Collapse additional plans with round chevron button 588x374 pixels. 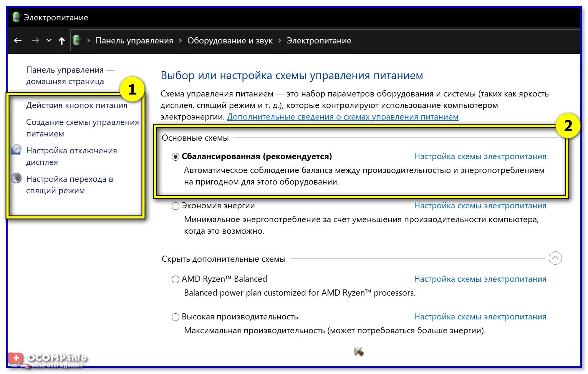555,258
